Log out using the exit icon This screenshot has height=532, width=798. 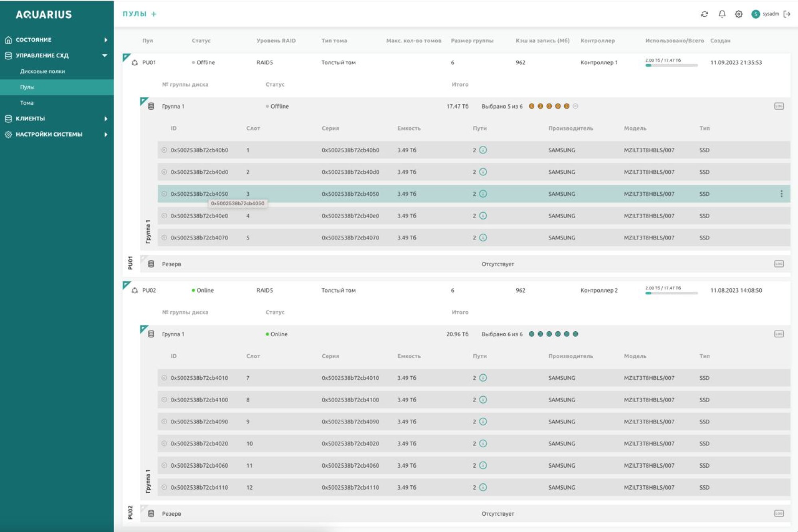(x=787, y=14)
